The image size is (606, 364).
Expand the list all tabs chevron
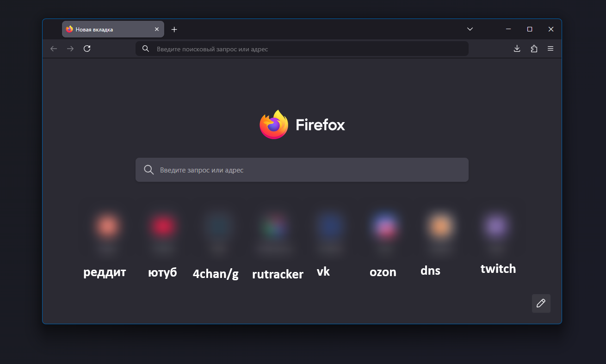(x=470, y=29)
